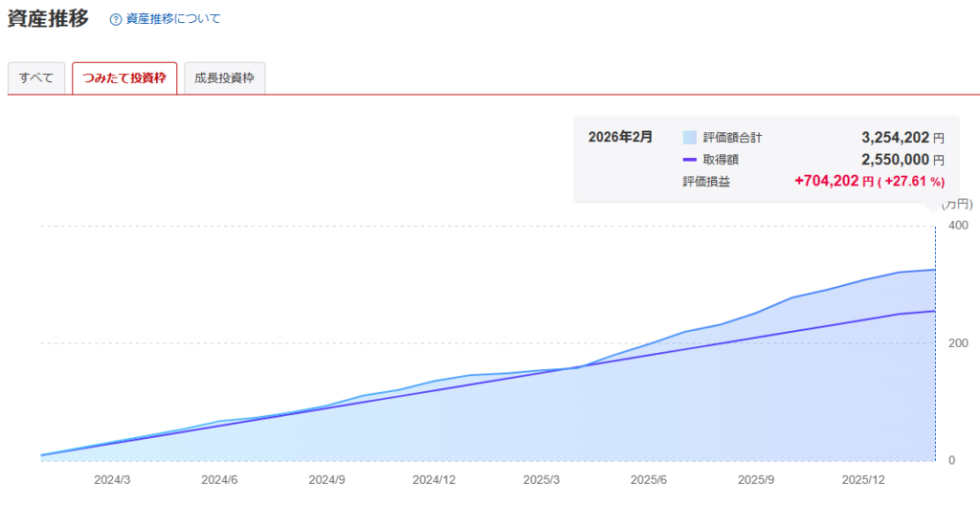Click the light blue 評価額合計 legend swatch
Image resolution: width=980 pixels, height=505 pixels.
(690, 138)
